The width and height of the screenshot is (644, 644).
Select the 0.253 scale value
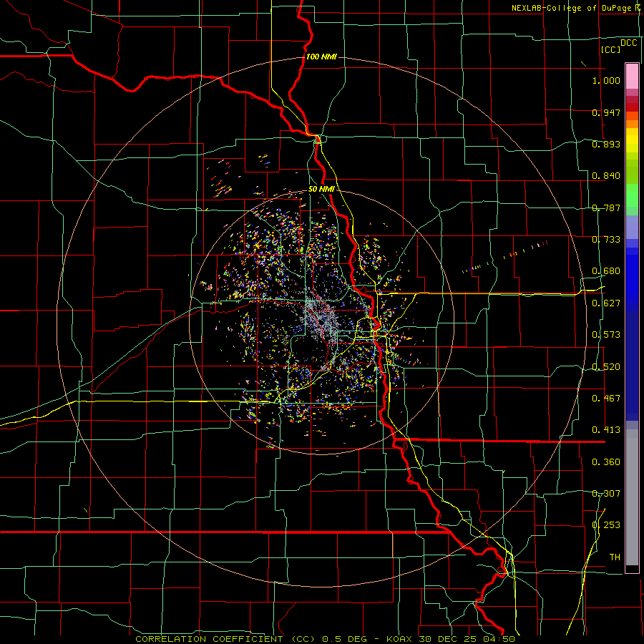click(606, 525)
